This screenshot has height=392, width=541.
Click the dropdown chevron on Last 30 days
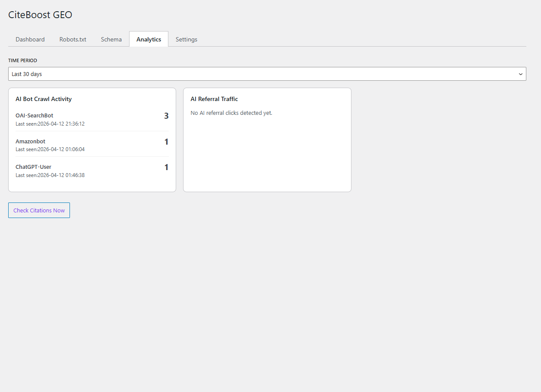click(520, 74)
